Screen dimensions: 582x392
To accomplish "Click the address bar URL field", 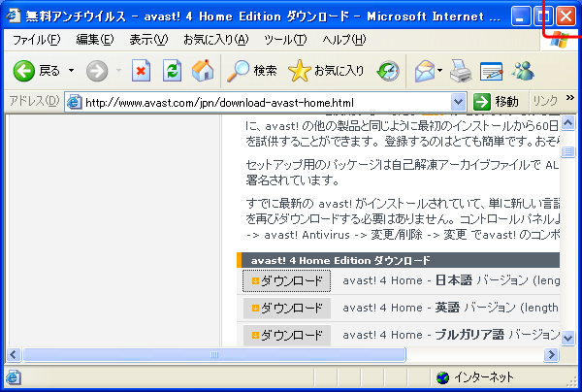I will tap(267, 102).
